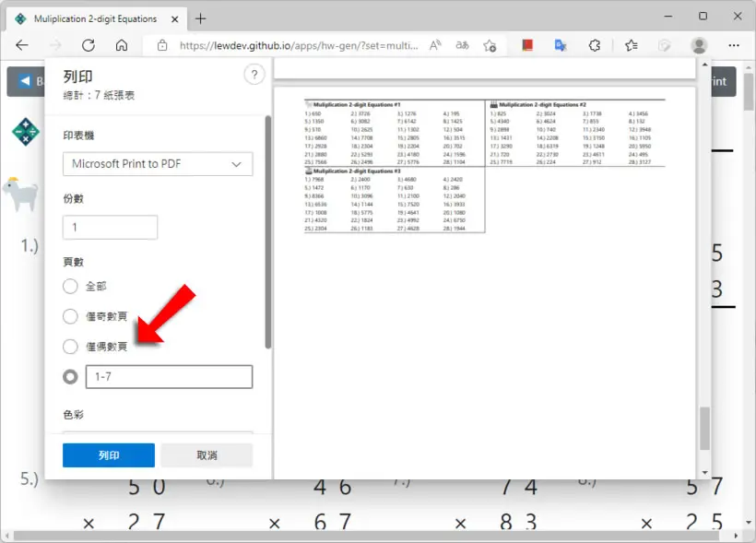Select the 僅奇數頁 radio button
Image resolution: width=756 pixels, height=543 pixels.
point(70,316)
